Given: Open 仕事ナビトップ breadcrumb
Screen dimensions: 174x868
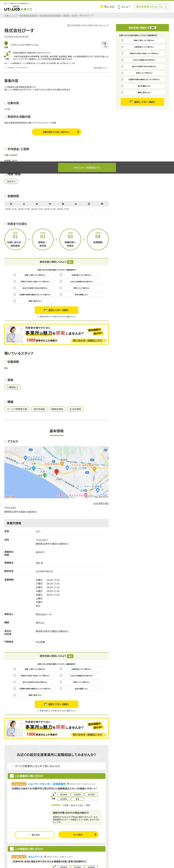Looking at the screenshot, I should point(11,15).
